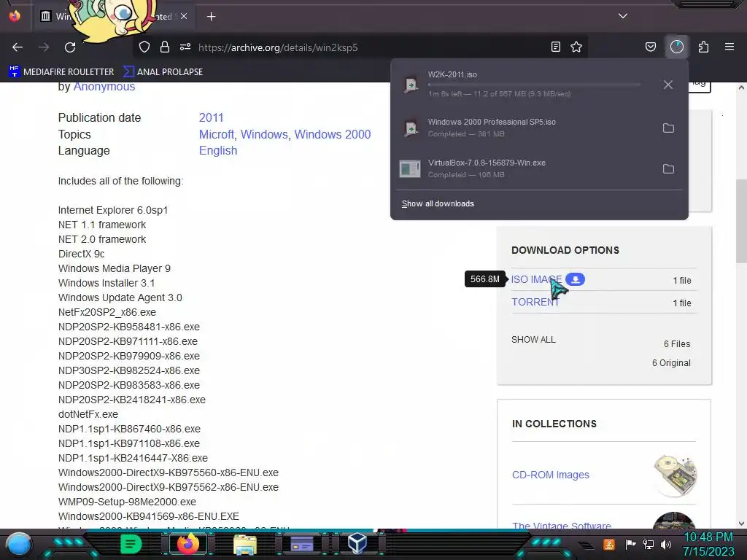Toggle reader view icon
The width and height of the screenshot is (747, 560).
[555, 47]
